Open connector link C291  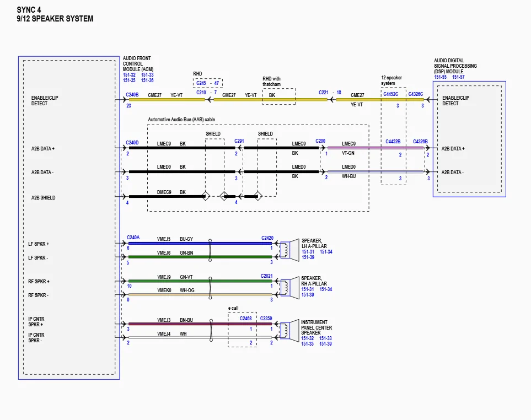[239, 141]
